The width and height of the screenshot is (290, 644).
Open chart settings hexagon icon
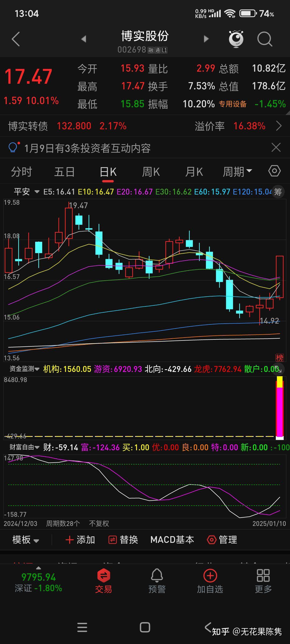(x=274, y=171)
